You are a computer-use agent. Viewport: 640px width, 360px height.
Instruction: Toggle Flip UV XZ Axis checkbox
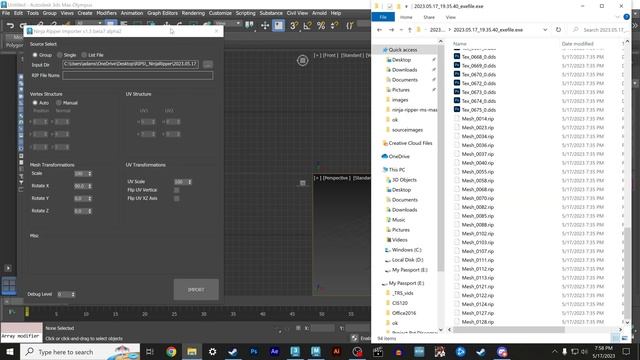(x=176, y=198)
